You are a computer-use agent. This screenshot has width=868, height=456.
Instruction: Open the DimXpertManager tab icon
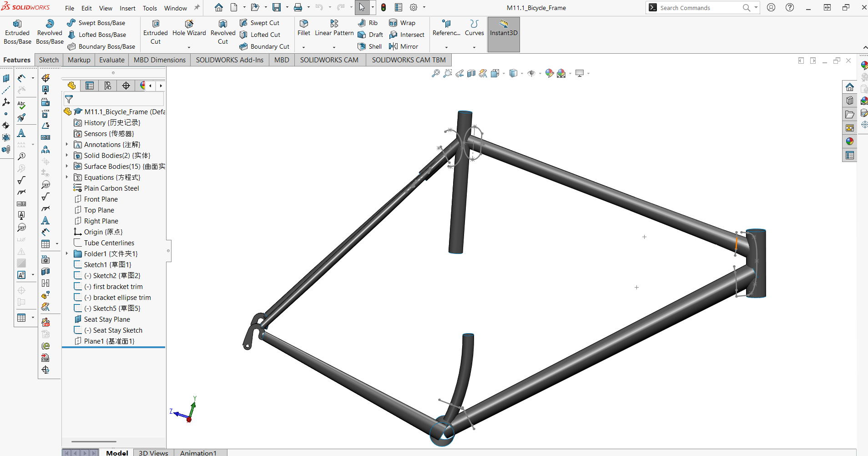point(126,86)
